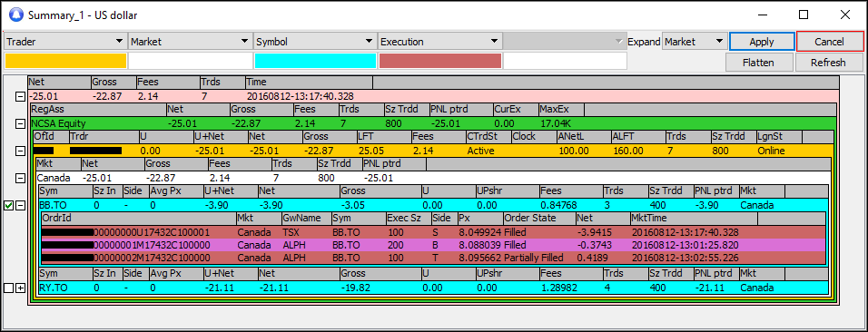This screenshot has height=332, width=868.
Task: Collapse the Canada market row
Action: (21, 178)
